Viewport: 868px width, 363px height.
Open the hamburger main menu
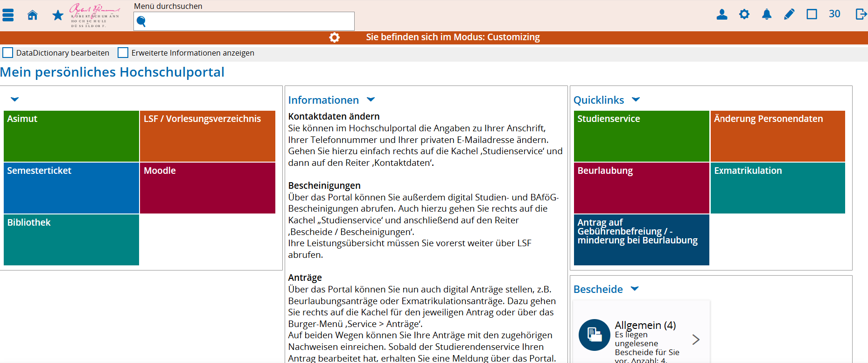[8, 15]
